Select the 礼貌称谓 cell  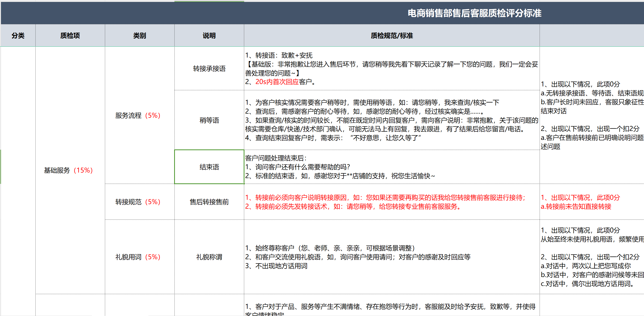(209, 257)
